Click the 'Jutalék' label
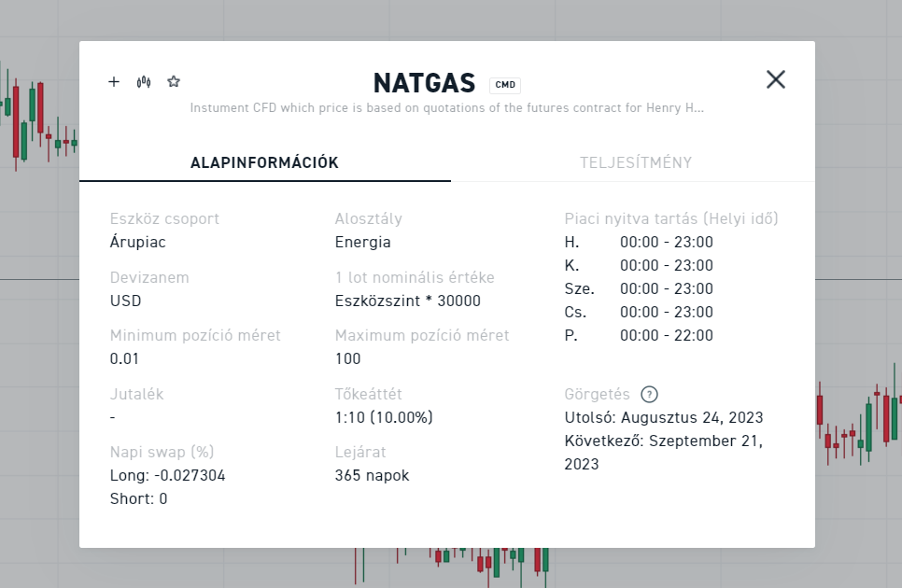 click(x=136, y=394)
